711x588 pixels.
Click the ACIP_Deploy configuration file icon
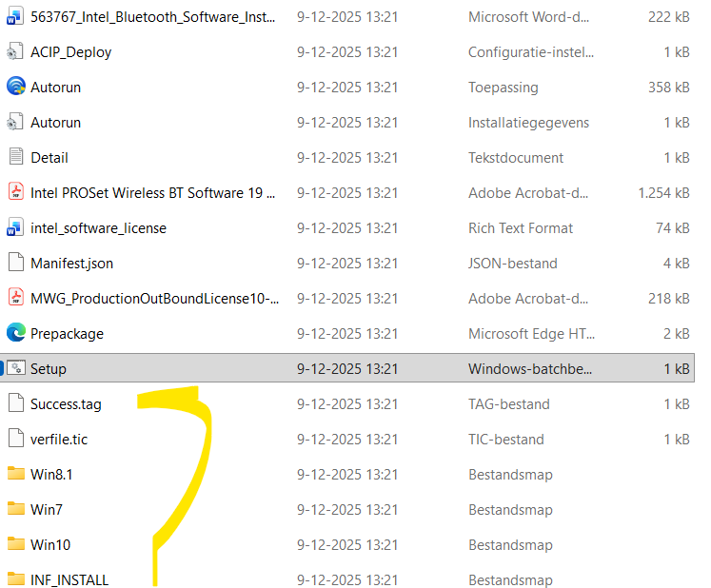(15, 52)
